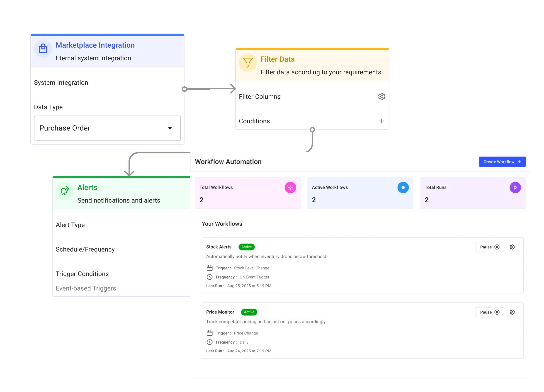544x392 pixels.
Task: Click the Filter Data node bottom connector dot
Action: pos(312,130)
